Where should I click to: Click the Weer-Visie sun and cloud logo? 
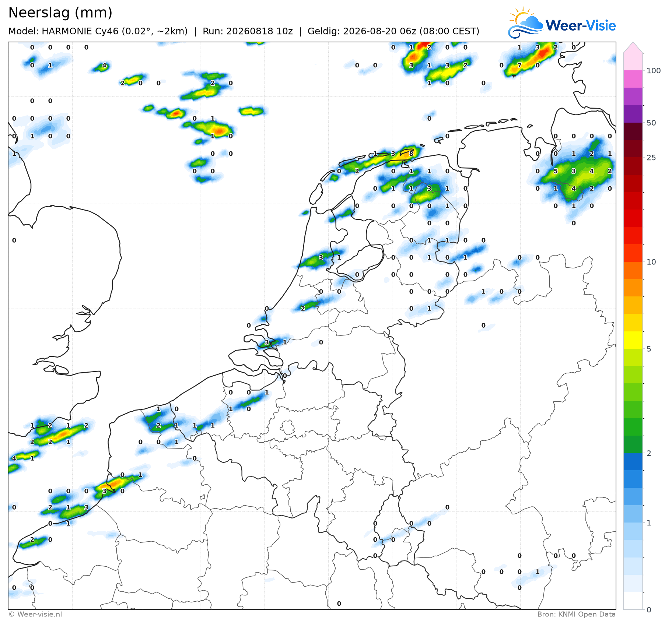tap(525, 22)
